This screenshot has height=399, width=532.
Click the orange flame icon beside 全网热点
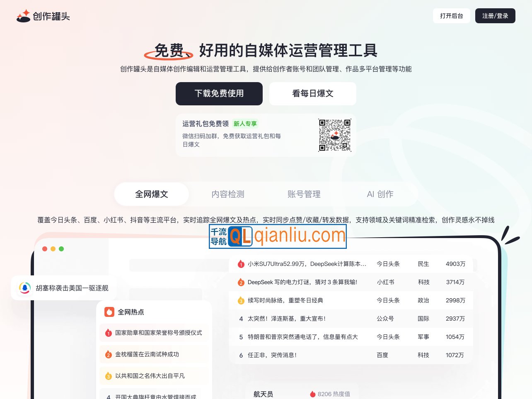tap(109, 311)
